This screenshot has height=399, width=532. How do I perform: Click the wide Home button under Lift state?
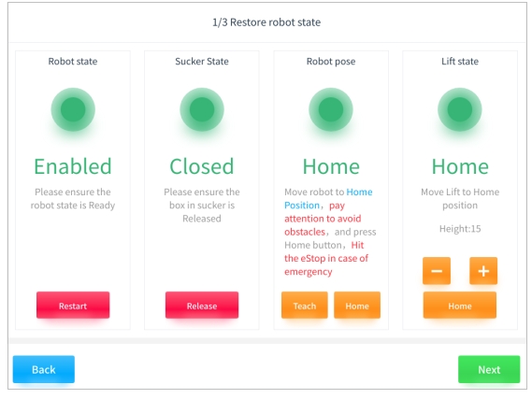(x=460, y=305)
